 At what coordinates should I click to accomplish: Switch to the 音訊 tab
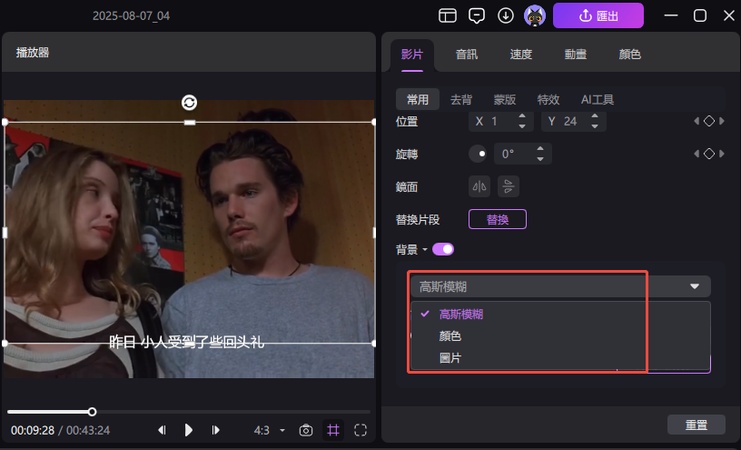click(466, 54)
